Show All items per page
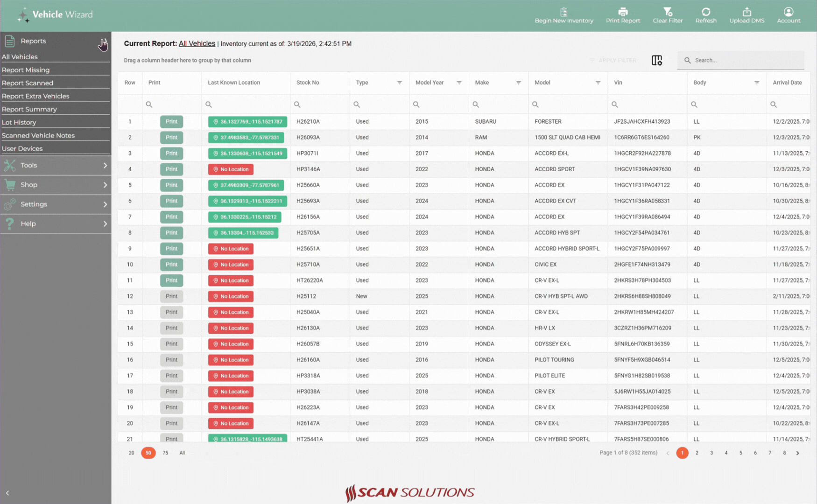The image size is (817, 504). tap(182, 453)
